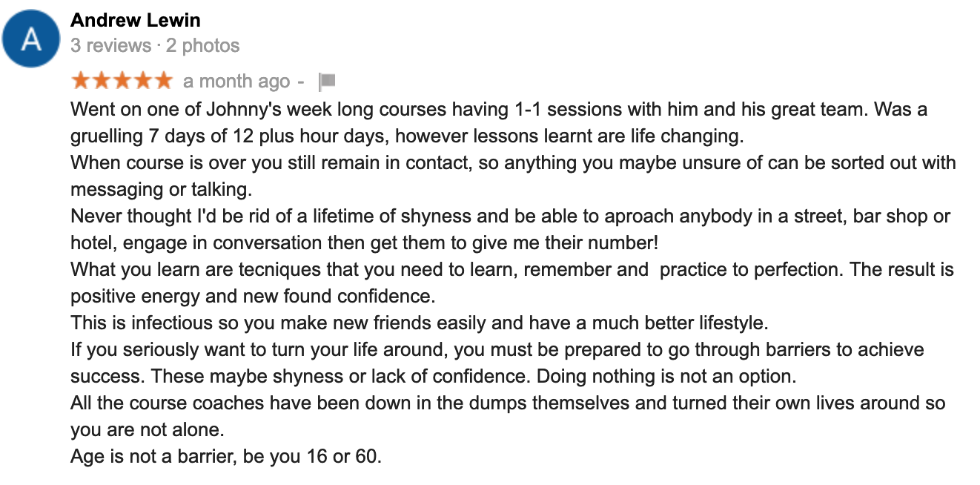Open Andrew Lewin's reviewer profile name
The height and width of the screenshot is (485, 980).
[136, 20]
